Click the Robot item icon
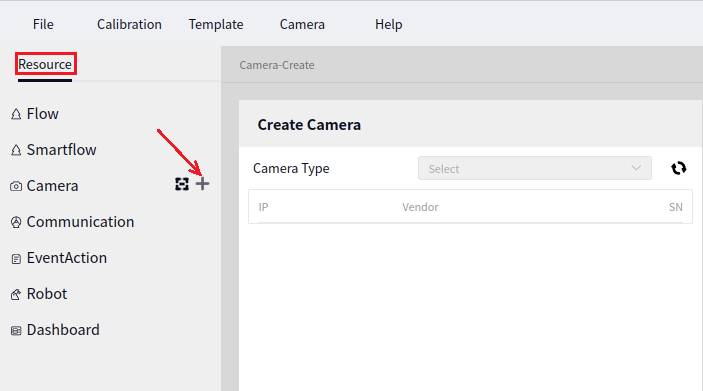 click(x=16, y=295)
